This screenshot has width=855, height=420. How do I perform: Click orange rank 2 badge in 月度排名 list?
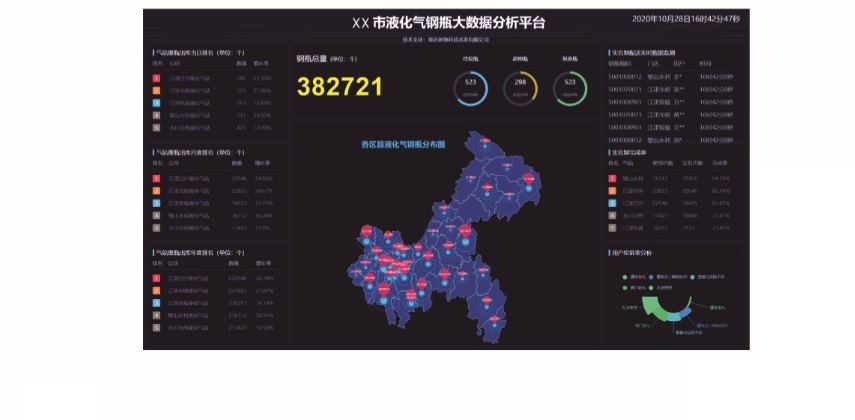(156, 191)
